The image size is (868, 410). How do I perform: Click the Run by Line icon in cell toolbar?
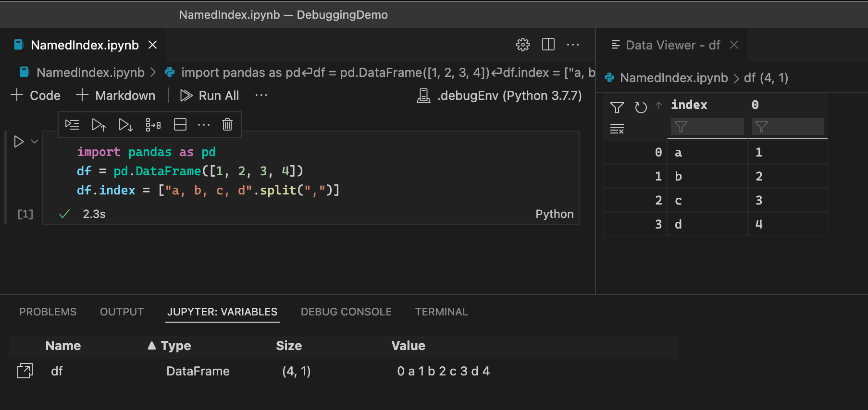(72, 125)
